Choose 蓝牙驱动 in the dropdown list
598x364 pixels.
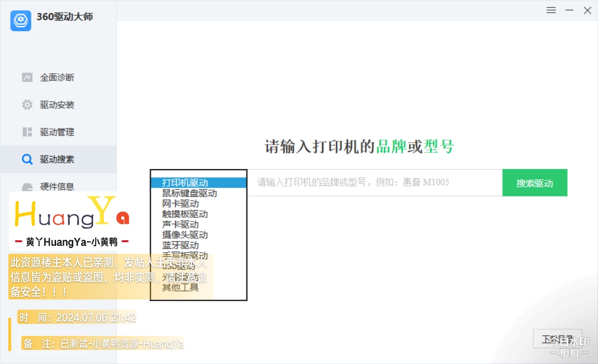coord(199,245)
